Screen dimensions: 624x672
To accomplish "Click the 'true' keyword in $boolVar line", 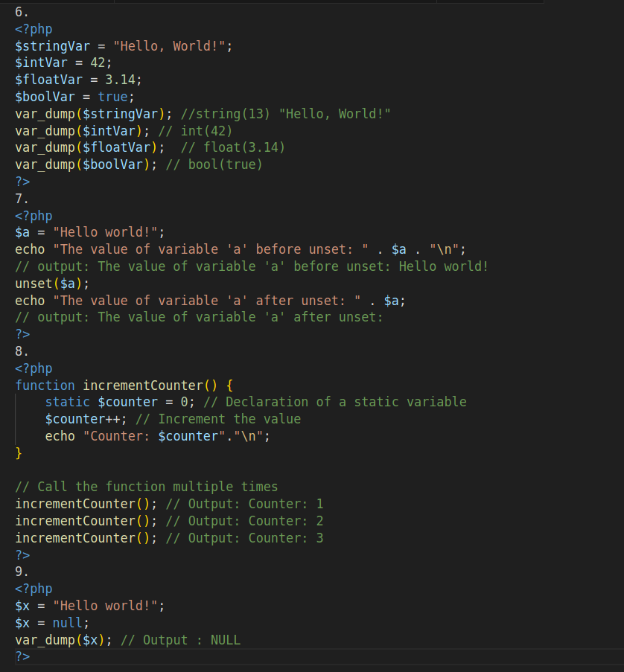I will [112, 97].
